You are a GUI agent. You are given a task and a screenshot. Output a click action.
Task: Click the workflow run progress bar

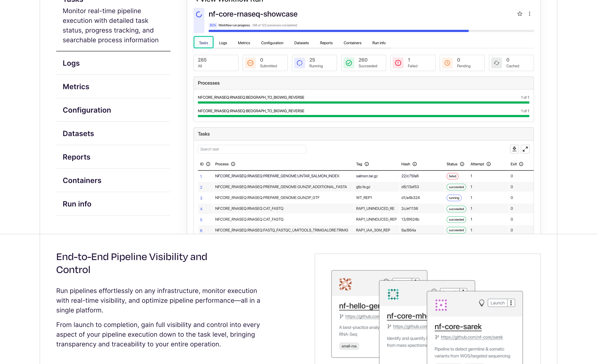371,31
